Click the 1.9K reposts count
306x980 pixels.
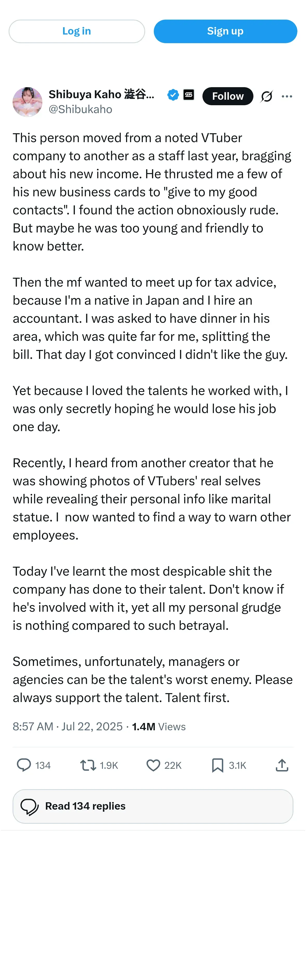pyautogui.click(x=109, y=765)
